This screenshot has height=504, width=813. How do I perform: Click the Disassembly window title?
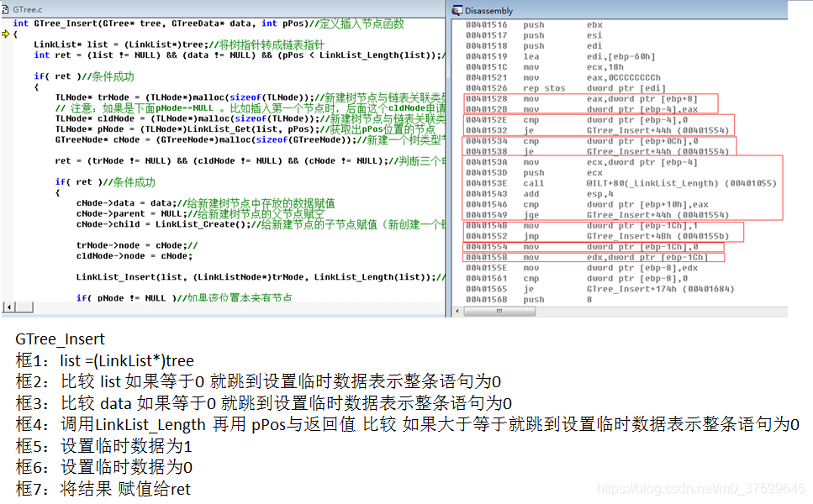(488, 11)
